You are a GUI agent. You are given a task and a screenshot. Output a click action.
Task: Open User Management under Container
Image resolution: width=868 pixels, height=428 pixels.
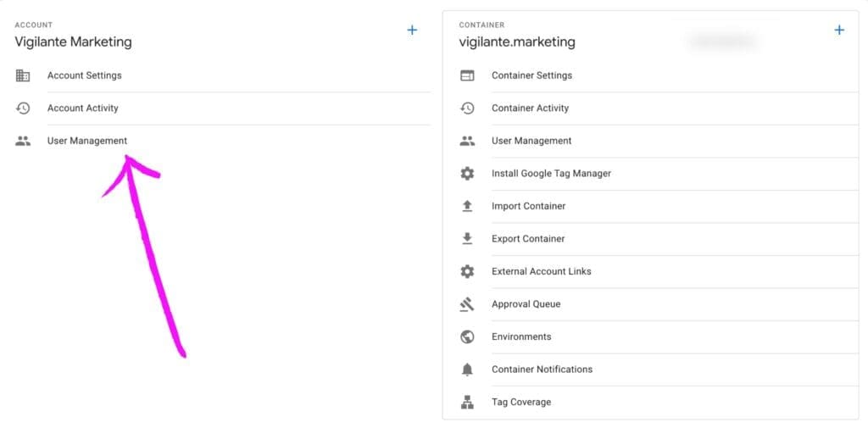(x=531, y=141)
